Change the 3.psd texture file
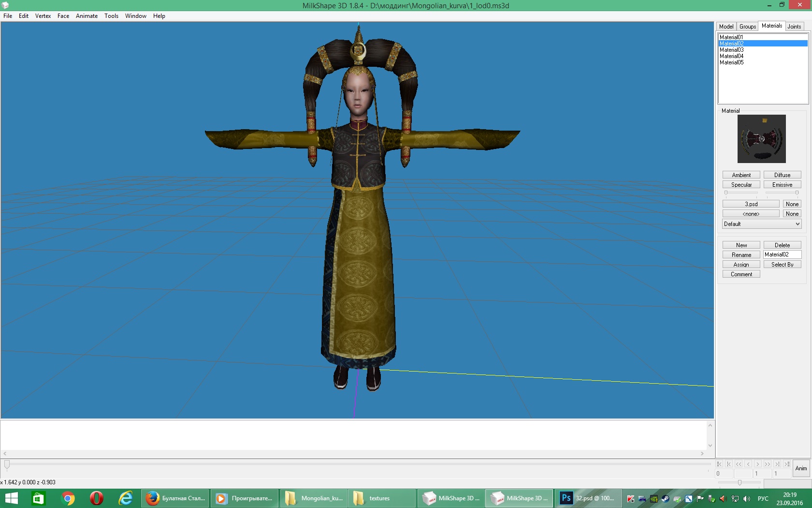Screen dimensions: 812x508 click(x=751, y=204)
